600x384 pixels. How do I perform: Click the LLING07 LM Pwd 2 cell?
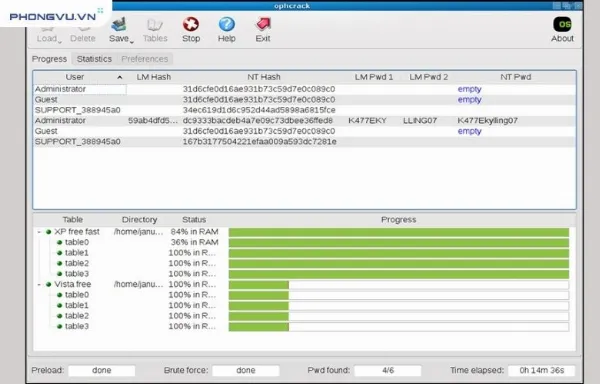tap(420, 120)
